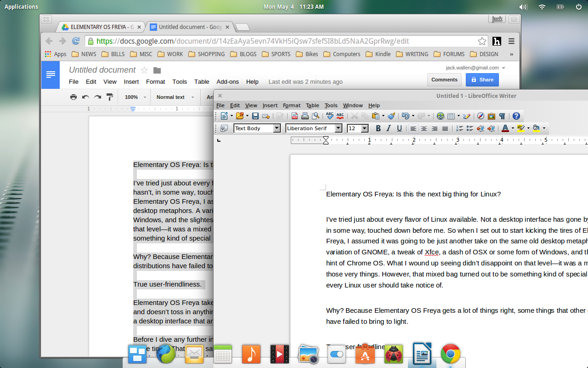Insert a table using the Table icon

451,116
